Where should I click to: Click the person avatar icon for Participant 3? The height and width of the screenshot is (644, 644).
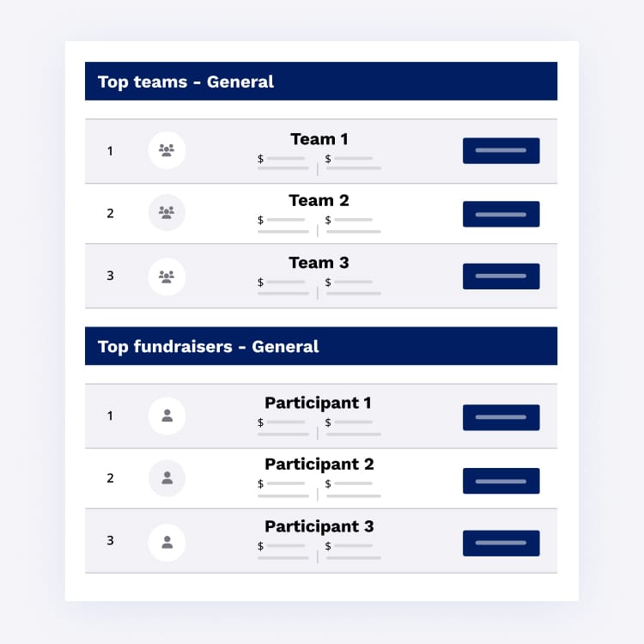pyautogui.click(x=167, y=542)
